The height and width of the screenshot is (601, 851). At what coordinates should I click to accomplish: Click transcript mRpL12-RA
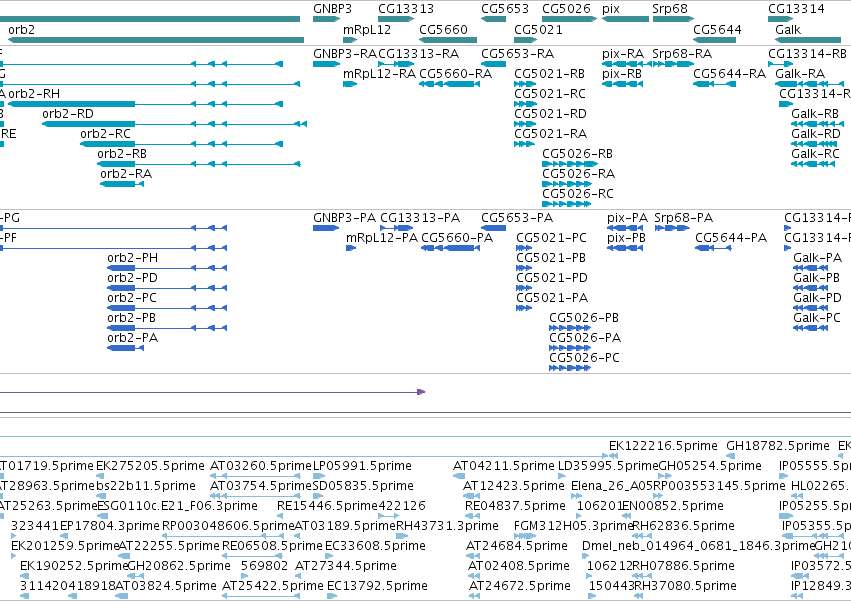pos(379,73)
